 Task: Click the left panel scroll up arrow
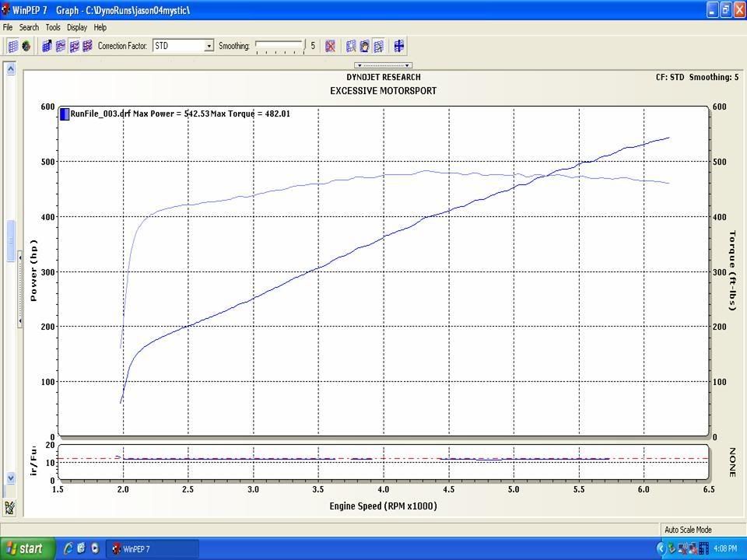coord(10,68)
